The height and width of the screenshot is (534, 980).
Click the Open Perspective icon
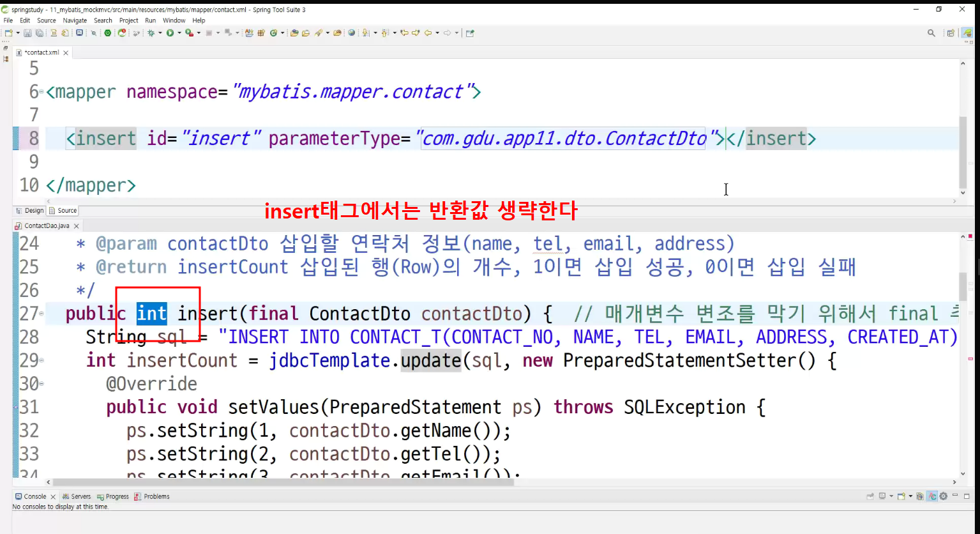(951, 33)
